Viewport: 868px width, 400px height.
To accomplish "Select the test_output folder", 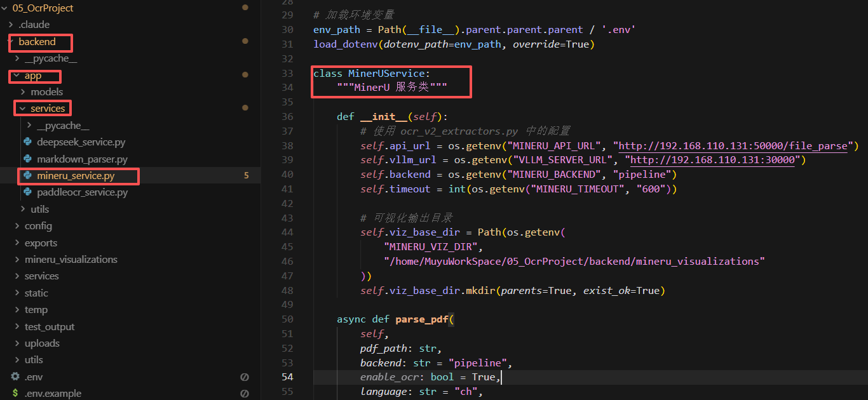I will [50, 327].
